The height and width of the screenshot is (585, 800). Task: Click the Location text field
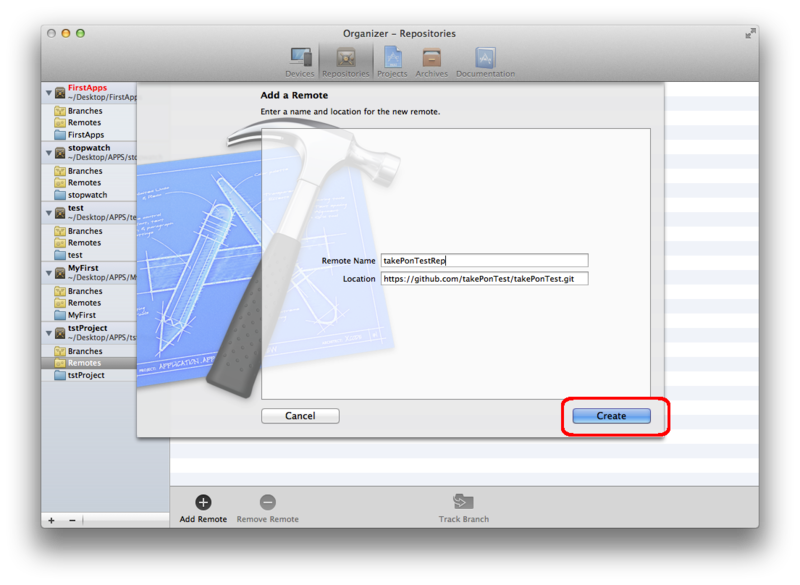tap(484, 278)
